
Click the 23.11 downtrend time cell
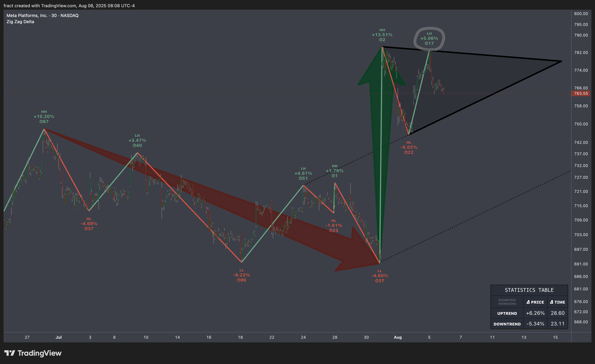pos(558,324)
